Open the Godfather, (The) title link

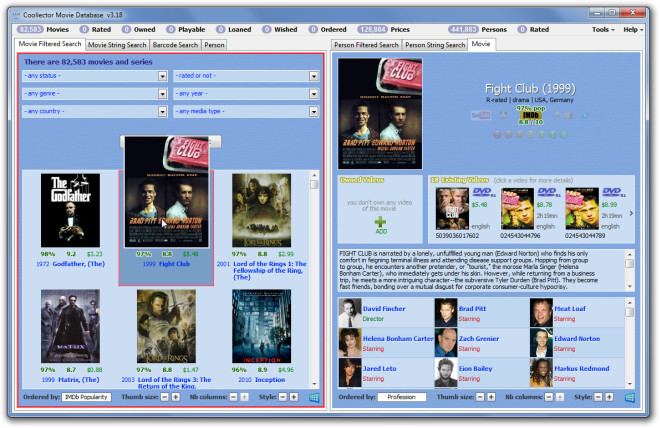[79, 264]
